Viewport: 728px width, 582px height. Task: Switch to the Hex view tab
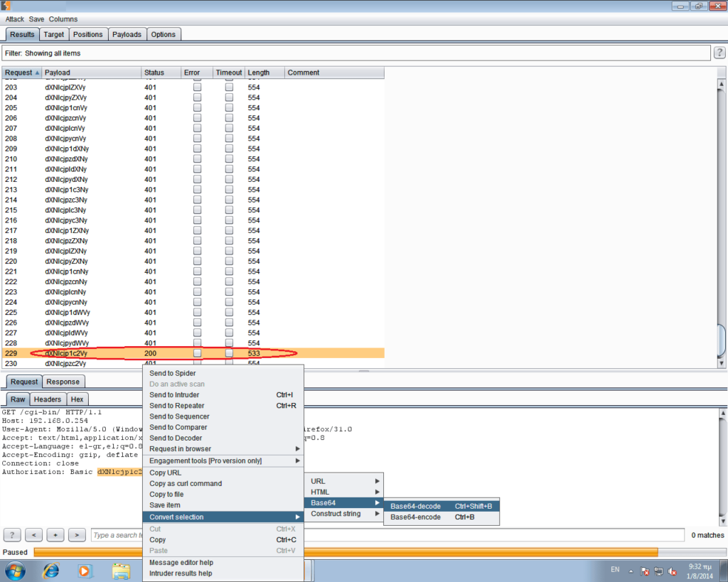(x=77, y=399)
